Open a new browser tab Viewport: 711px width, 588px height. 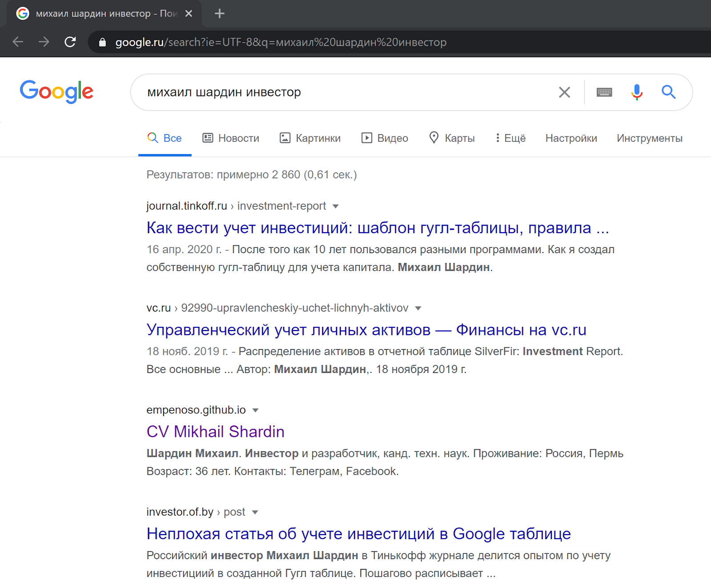[x=220, y=14]
